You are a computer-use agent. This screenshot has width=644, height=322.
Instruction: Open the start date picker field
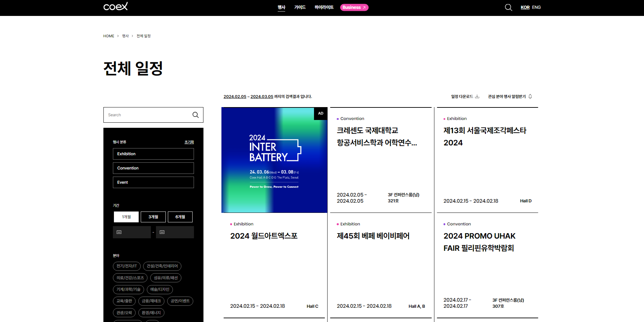[x=132, y=232]
